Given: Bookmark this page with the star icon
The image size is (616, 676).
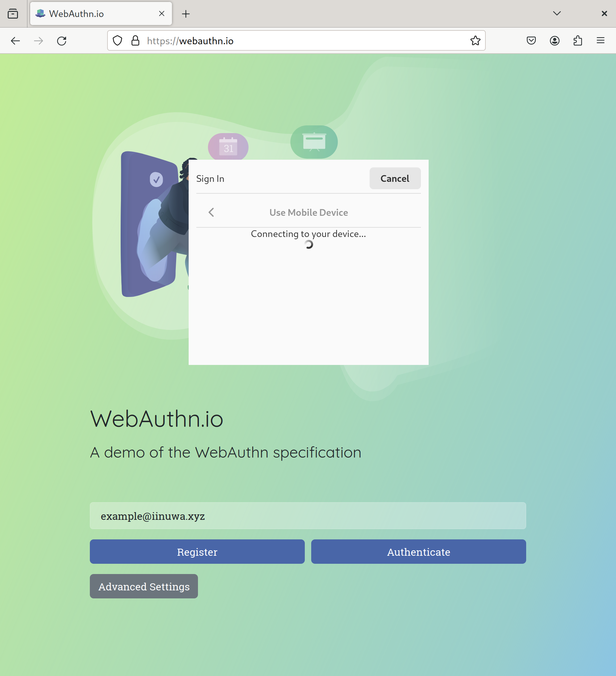Looking at the screenshot, I should pyautogui.click(x=475, y=41).
